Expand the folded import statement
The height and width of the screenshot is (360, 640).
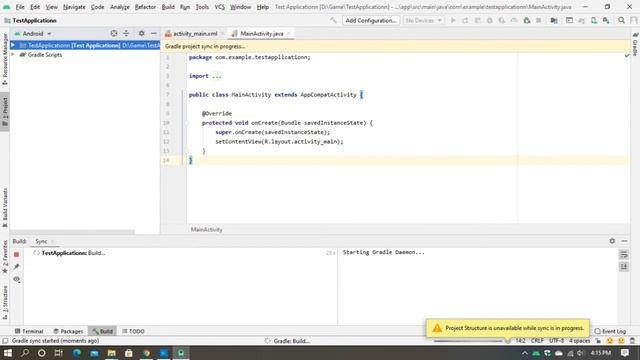[217, 76]
